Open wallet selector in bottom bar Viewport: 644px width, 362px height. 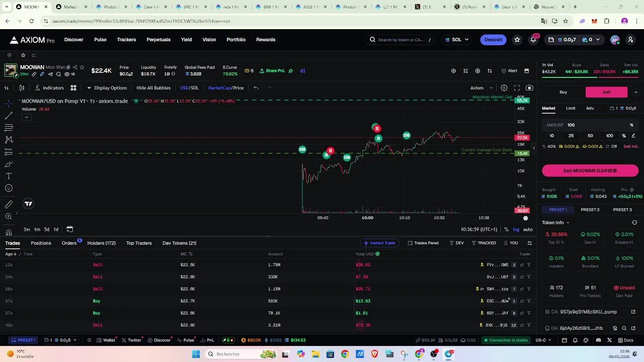tap(60, 340)
